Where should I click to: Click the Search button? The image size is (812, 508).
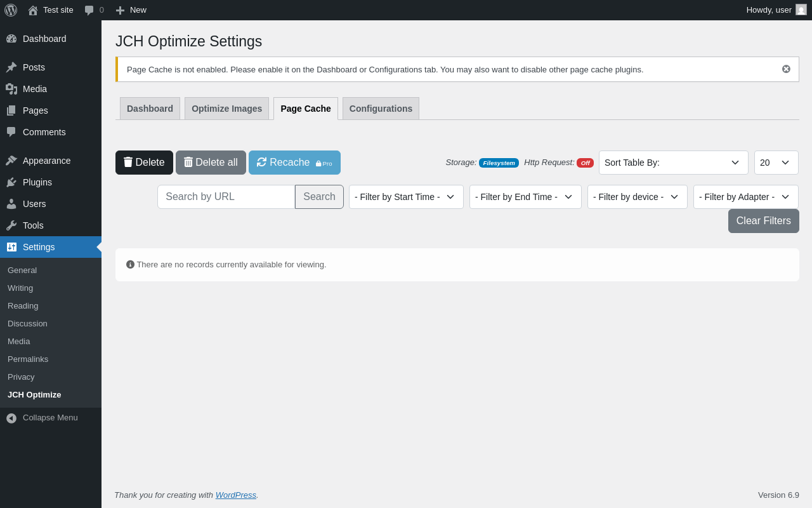[319, 197]
